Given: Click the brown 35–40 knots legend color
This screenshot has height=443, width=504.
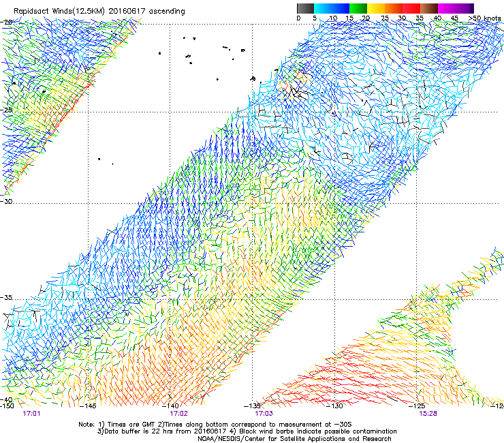Looking at the screenshot, I should pos(429,8).
